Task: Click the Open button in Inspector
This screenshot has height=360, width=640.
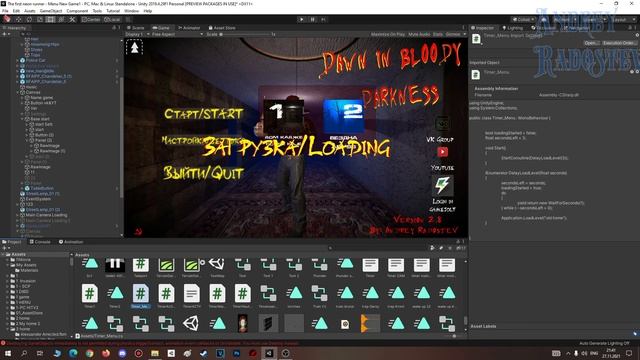Action: pyautogui.click(x=591, y=43)
